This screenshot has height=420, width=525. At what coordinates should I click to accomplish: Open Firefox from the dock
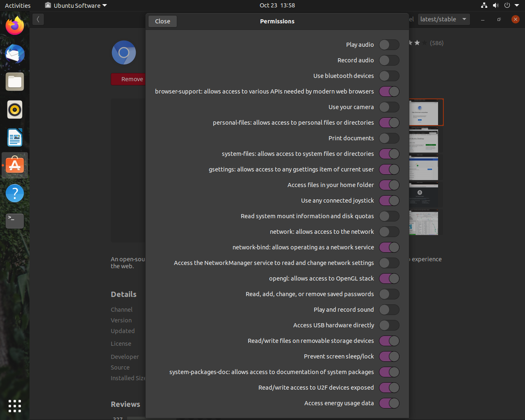click(15, 26)
